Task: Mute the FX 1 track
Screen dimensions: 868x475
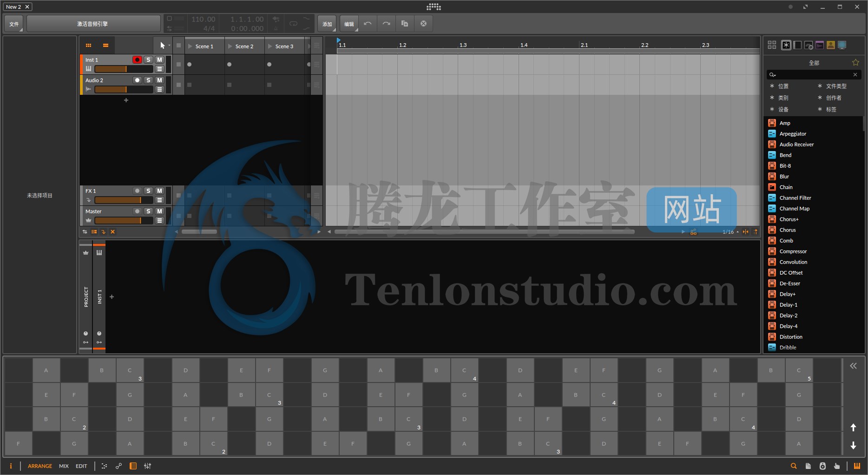Action: 159,191
